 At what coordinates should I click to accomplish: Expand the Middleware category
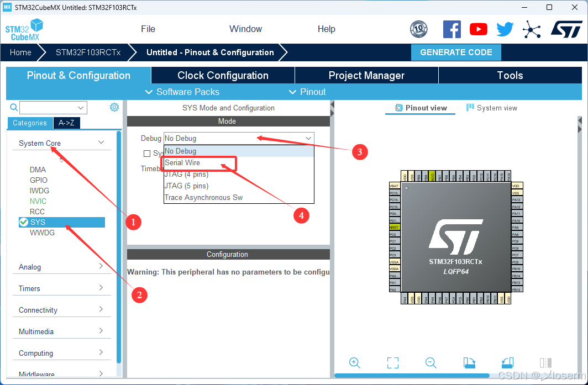click(x=62, y=373)
